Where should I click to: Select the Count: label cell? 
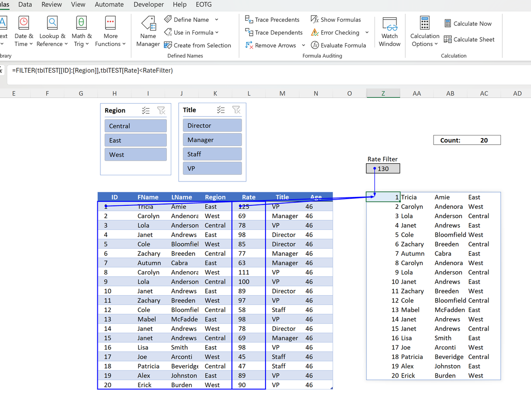point(450,140)
